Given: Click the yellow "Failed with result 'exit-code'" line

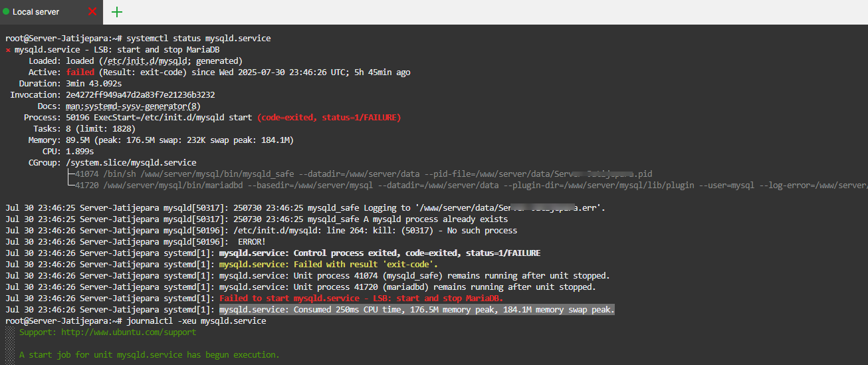Looking at the screenshot, I should [x=328, y=265].
